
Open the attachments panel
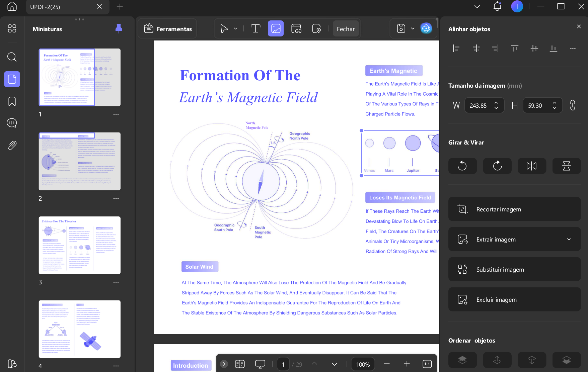click(x=12, y=146)
